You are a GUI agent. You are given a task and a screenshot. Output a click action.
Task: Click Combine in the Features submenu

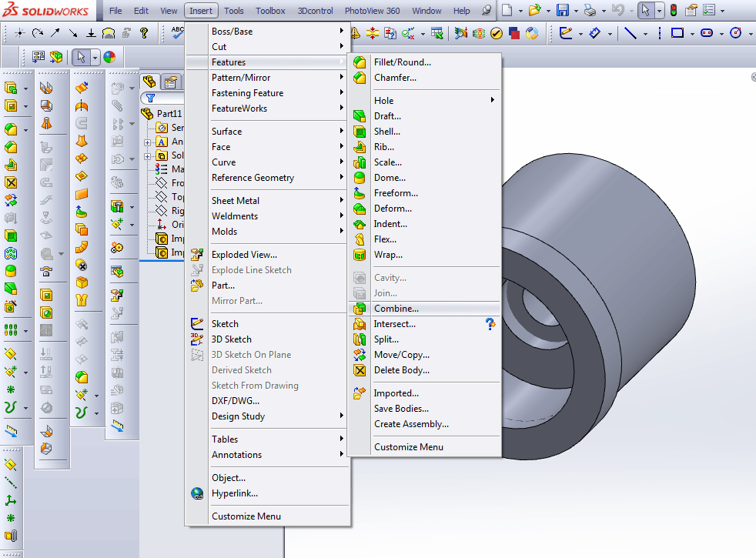coord(396,309)
